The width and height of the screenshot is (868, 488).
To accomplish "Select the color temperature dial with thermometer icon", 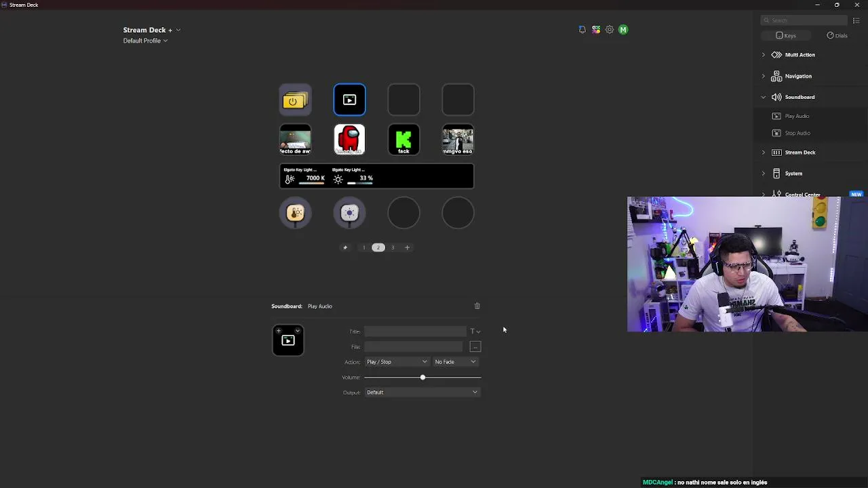I will click(295, 213).
